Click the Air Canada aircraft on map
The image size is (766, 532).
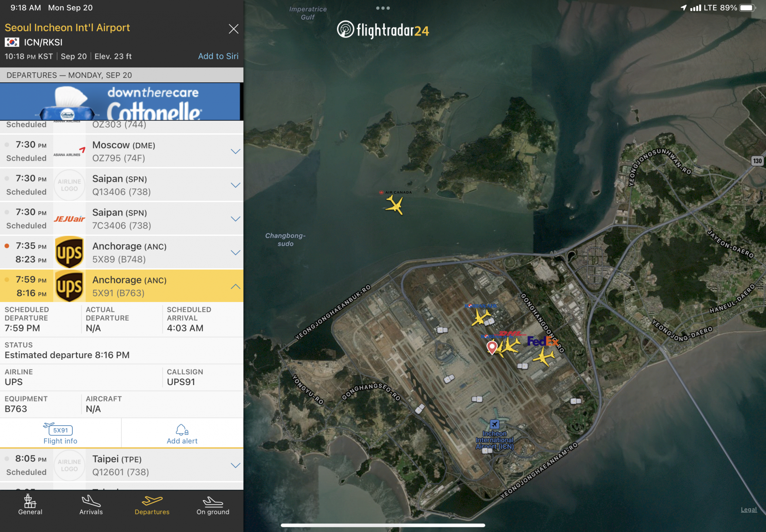pyautogui.click(x=394, y=205)
